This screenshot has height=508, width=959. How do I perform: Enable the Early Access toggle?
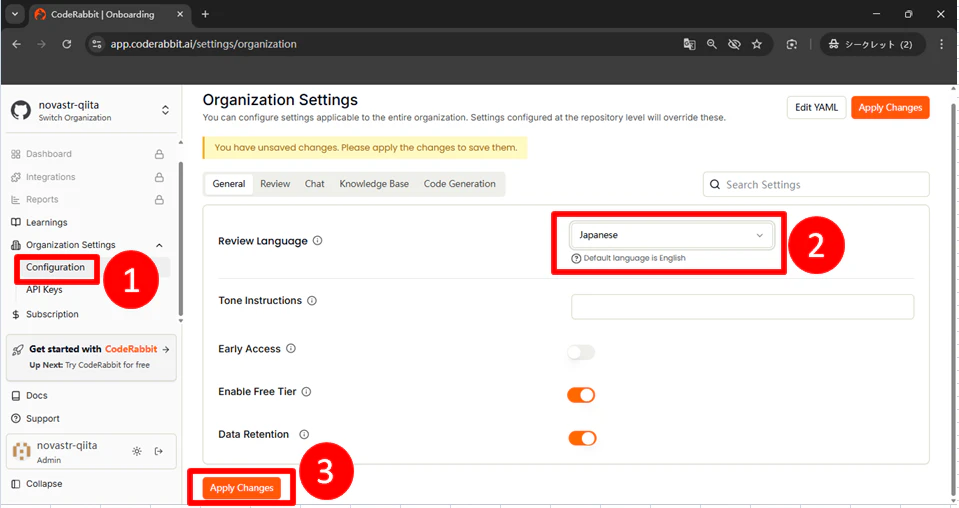(x=581, y=352)
